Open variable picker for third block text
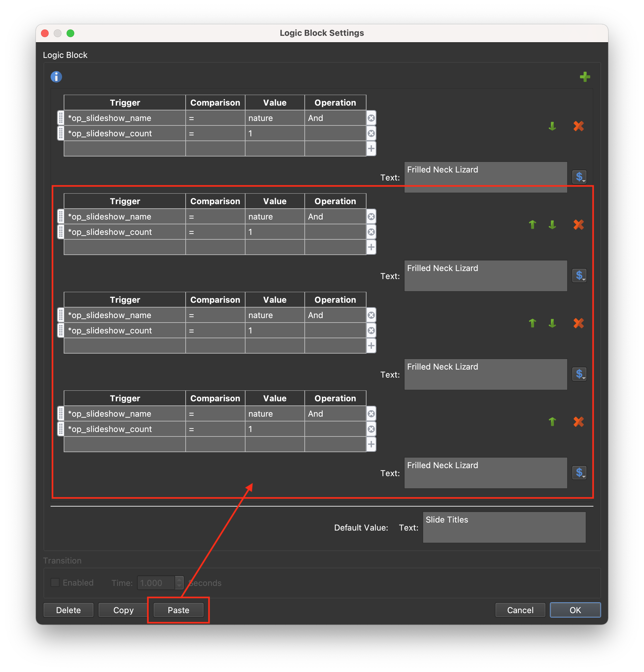 (579, 374)
